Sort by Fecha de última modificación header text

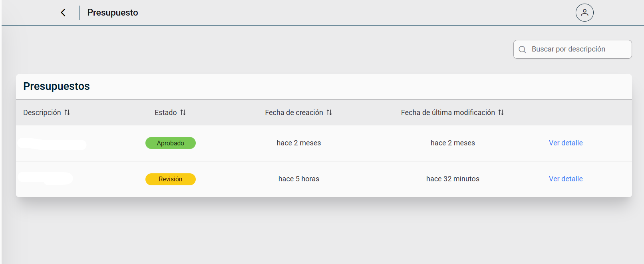[x=447, y=113]
